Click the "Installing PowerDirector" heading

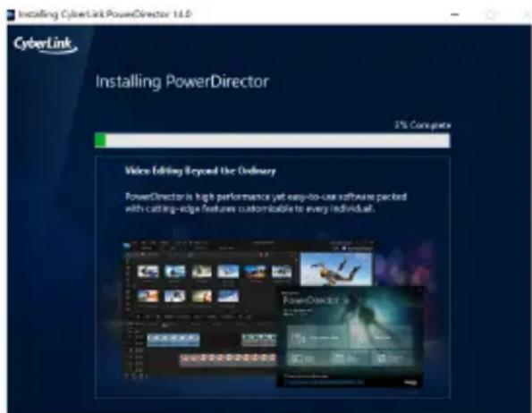click(182, 82)
